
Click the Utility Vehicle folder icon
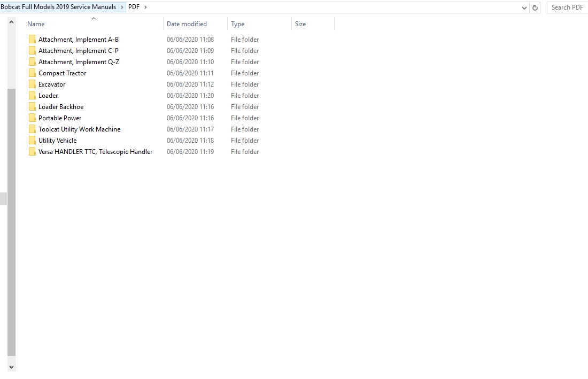[32, 141]
